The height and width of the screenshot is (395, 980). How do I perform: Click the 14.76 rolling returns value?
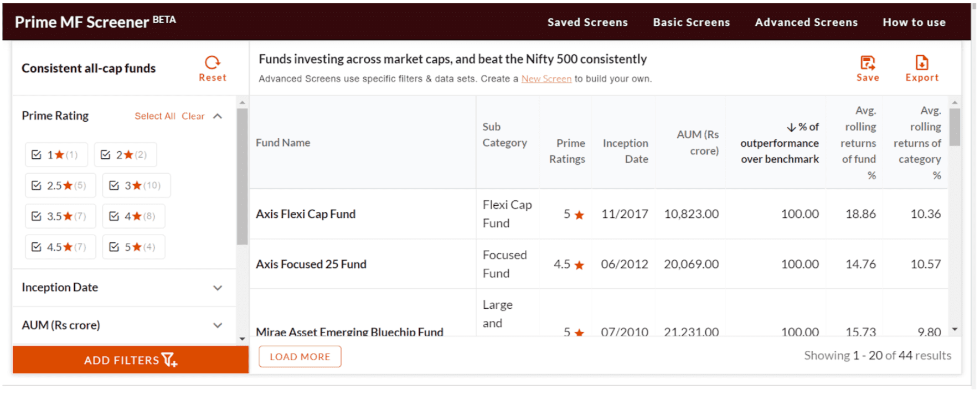860,264
